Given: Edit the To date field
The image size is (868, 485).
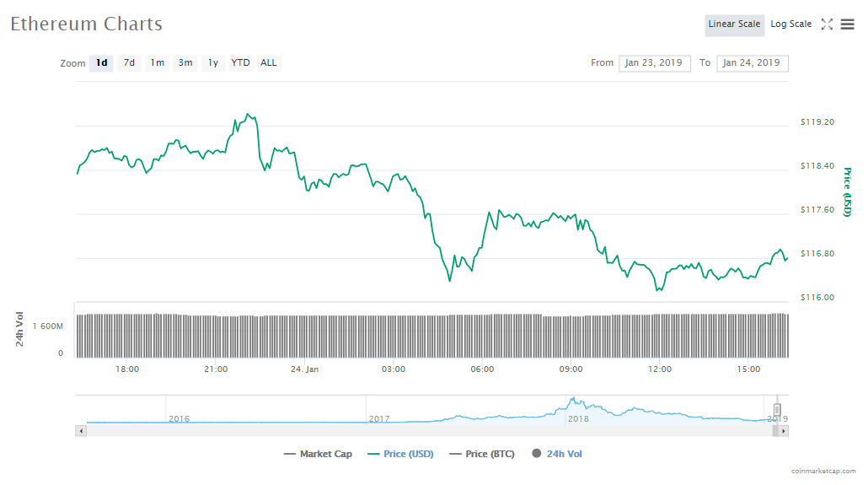Looking at the screenshot, I should coord(752,63).
